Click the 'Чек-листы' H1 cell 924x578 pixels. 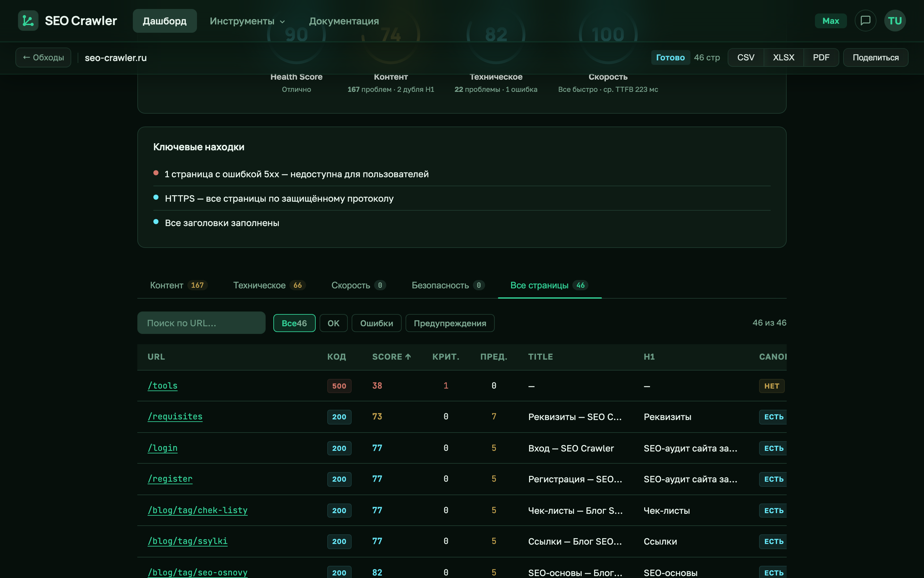coord(667,510)
